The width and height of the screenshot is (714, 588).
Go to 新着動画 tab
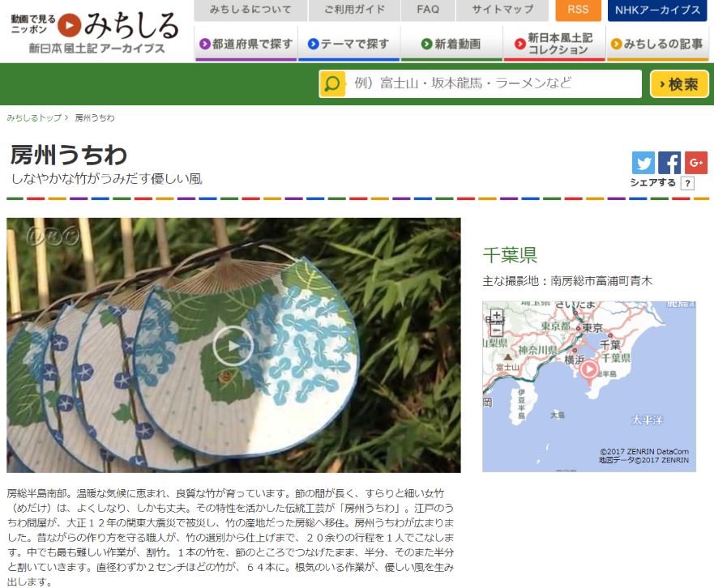[x=451, y=45]
